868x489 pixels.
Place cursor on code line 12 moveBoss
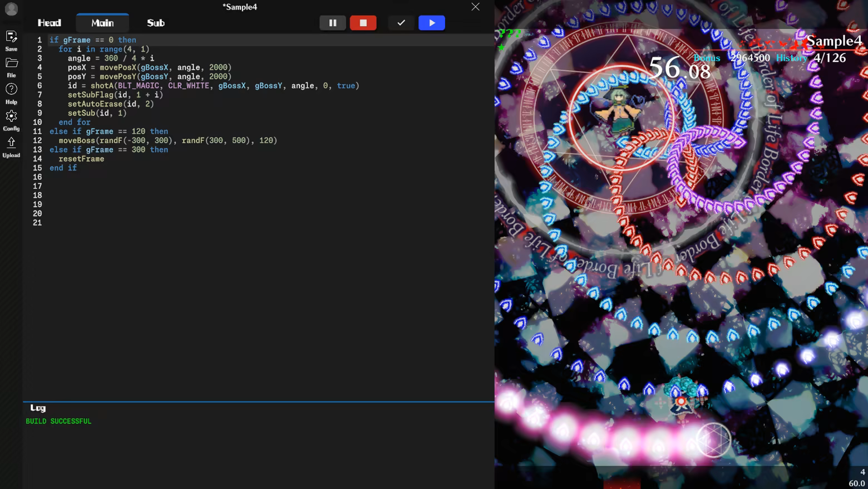pyautogui.click(x=168, y=140)
